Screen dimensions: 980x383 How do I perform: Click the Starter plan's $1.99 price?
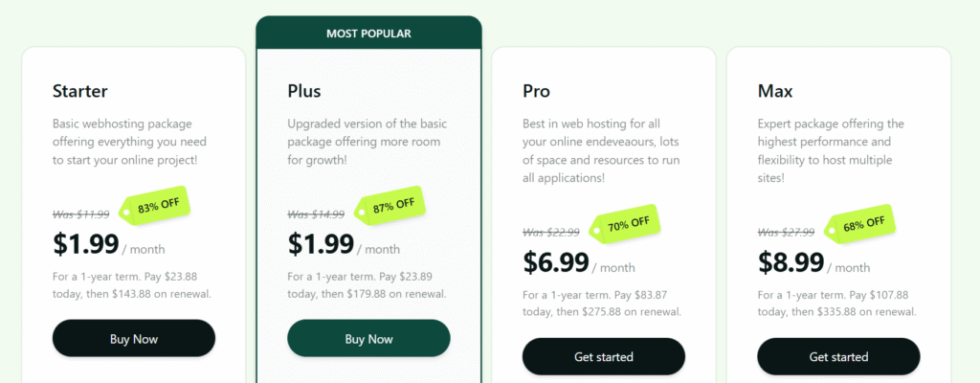tap(85, 243)
